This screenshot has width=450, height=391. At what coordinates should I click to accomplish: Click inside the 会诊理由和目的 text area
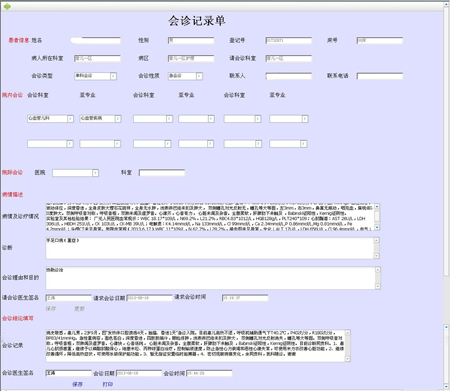point(210,278)
